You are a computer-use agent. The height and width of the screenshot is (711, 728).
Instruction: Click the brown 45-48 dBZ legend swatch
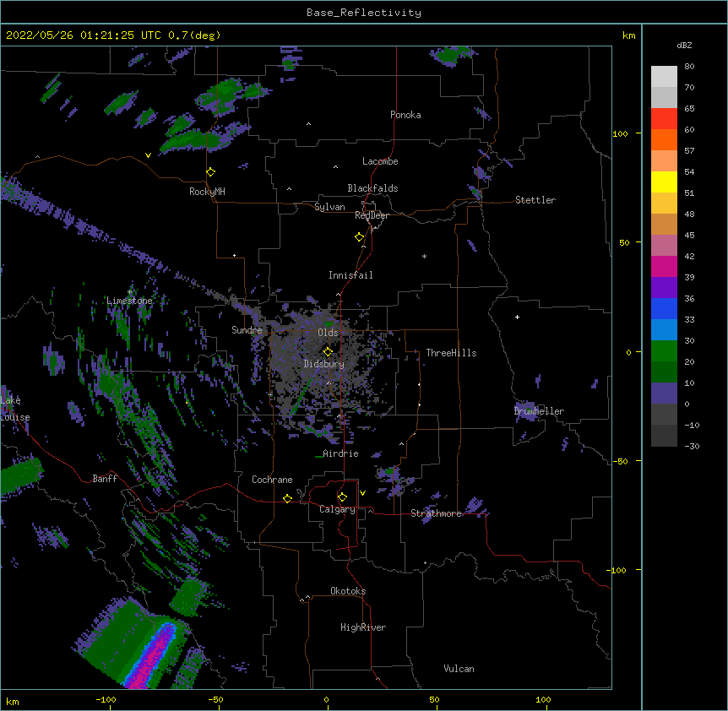pos(664,224)
